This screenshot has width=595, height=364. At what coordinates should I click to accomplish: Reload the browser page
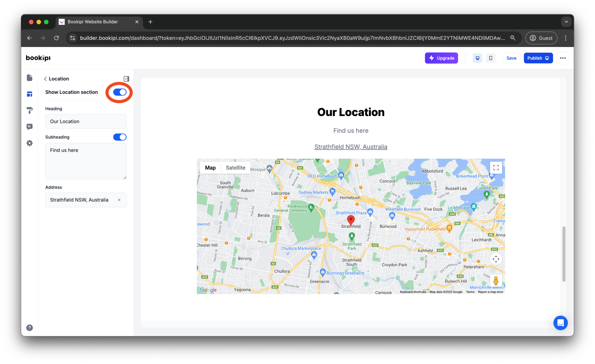pos(57,38)
